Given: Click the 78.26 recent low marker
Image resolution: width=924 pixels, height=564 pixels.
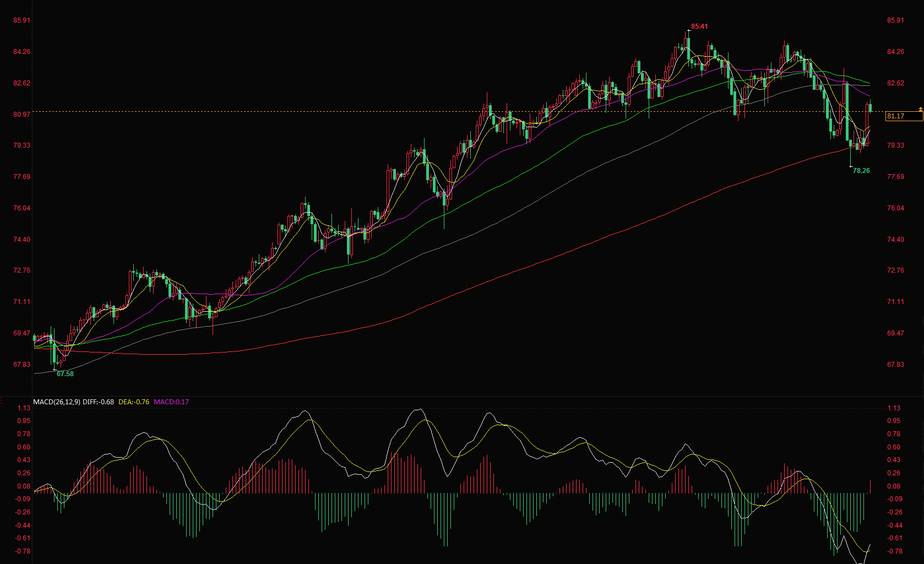Looking at the screenshot, I should (x=861, y=171).
